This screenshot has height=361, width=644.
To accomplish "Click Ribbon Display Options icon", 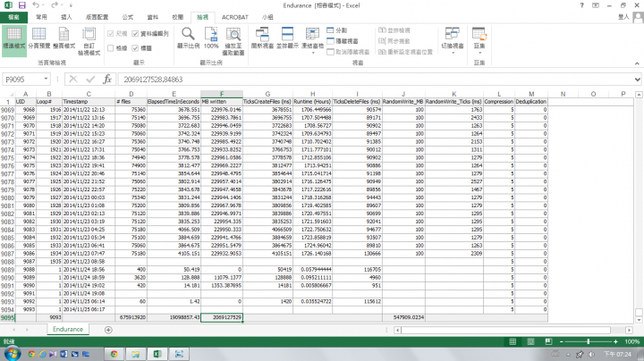I will (596, 5).
